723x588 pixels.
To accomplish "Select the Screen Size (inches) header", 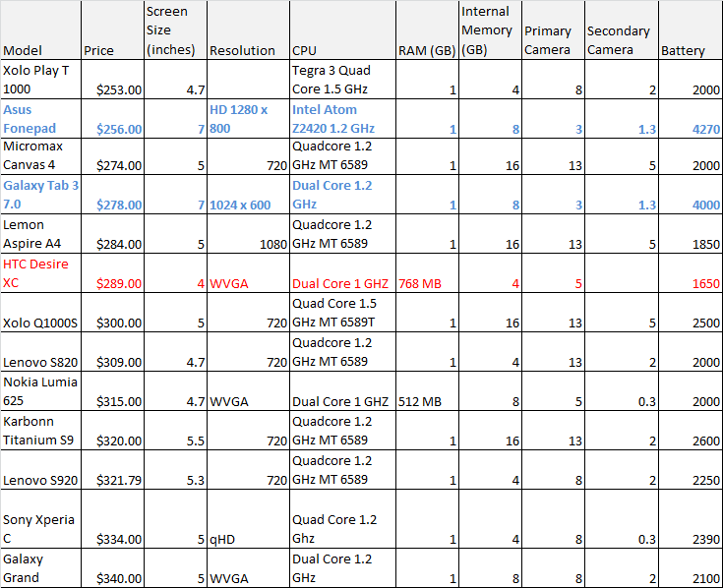I will [175, 29].
